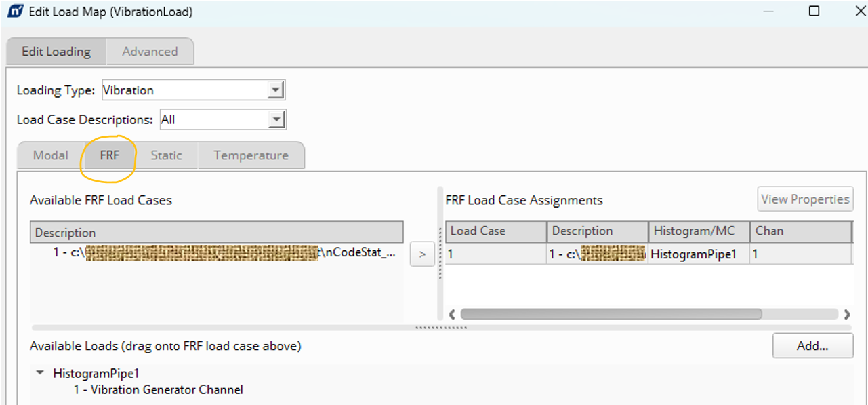Open the Loading Type dropdown
Screen dimensions: 868x405
274,90
